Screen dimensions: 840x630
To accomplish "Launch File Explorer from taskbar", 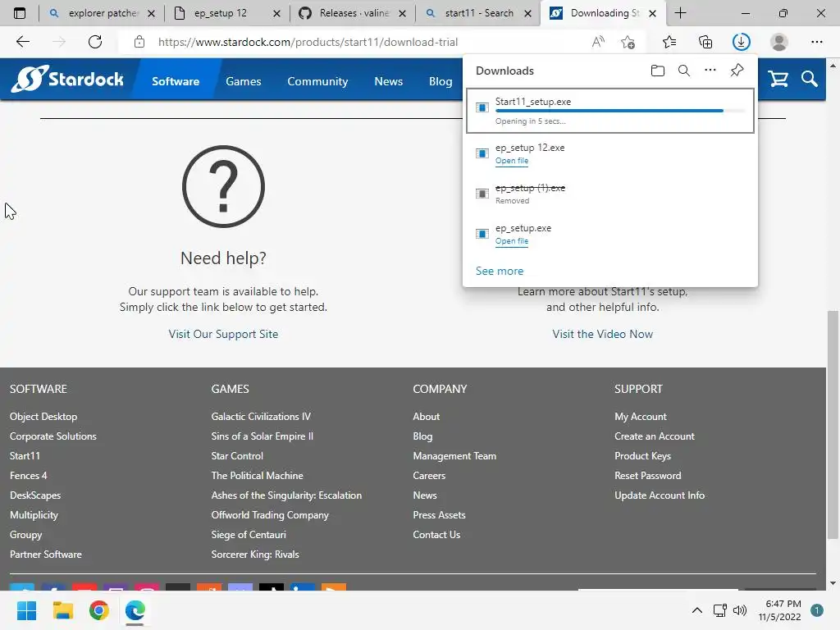I will pyautogui.click(x=62, y=610).
